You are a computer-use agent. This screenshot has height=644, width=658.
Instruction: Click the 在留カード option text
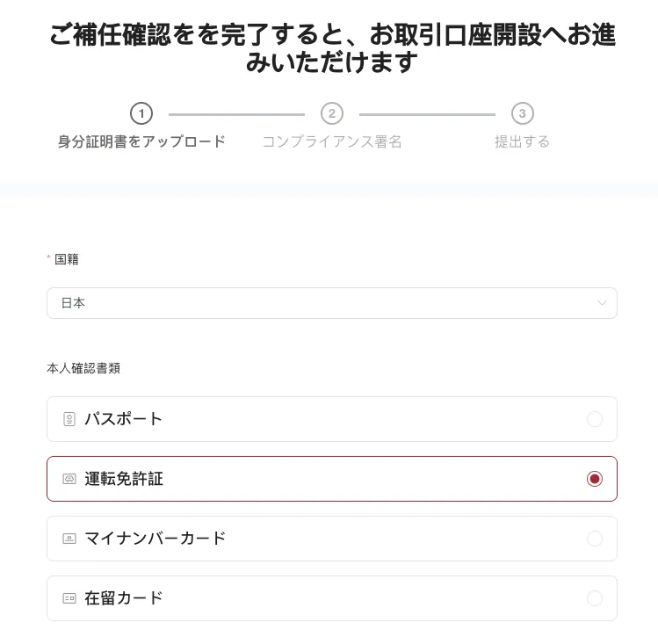124,598
